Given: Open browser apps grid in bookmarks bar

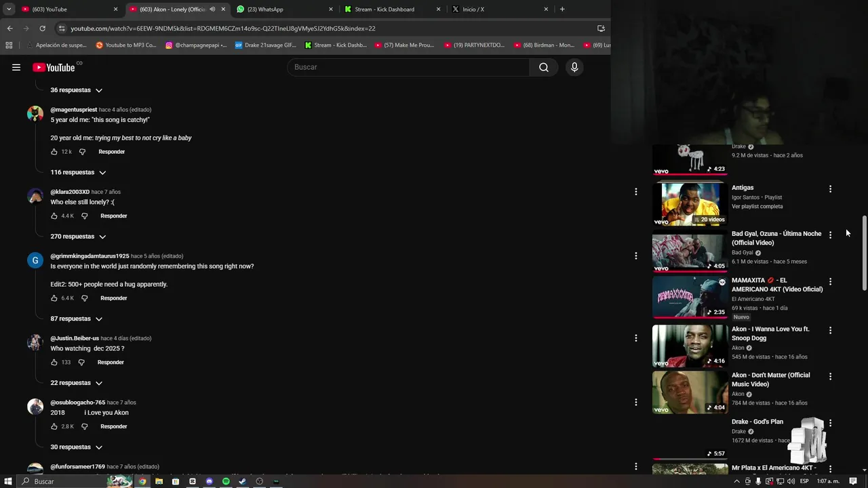Looking at the screenshot, I should tap(9, 45).
